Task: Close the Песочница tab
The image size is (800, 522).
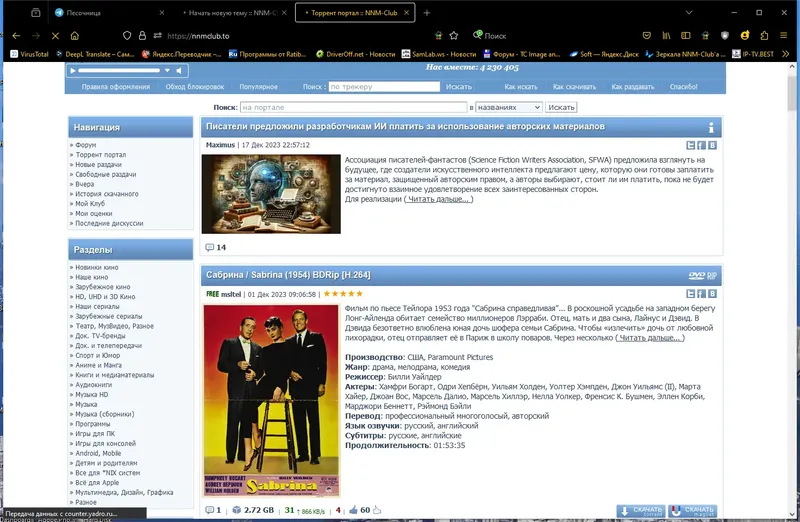Action: point(162,13)
